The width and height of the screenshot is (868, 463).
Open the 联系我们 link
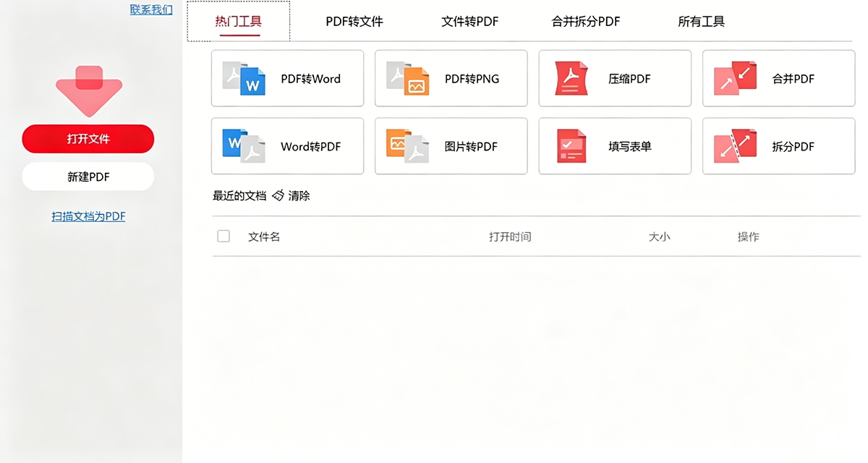pos(151,9)
